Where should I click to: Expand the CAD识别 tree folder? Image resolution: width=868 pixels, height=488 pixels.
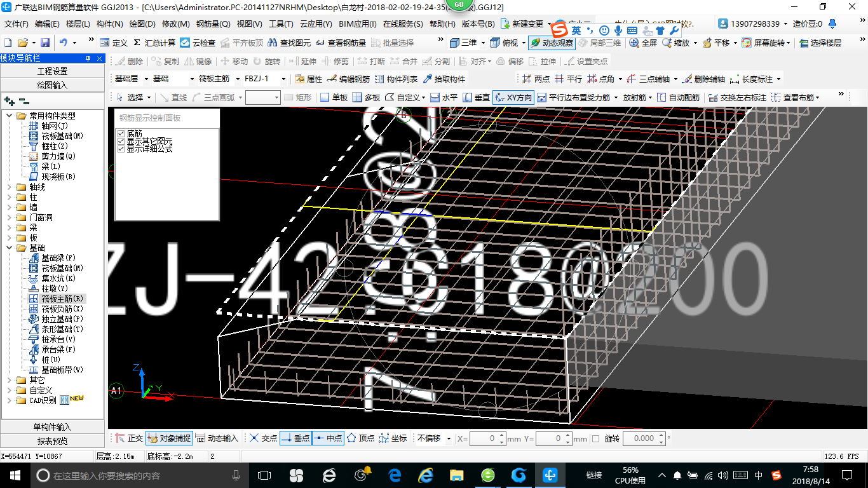click(x=10, y=400)
